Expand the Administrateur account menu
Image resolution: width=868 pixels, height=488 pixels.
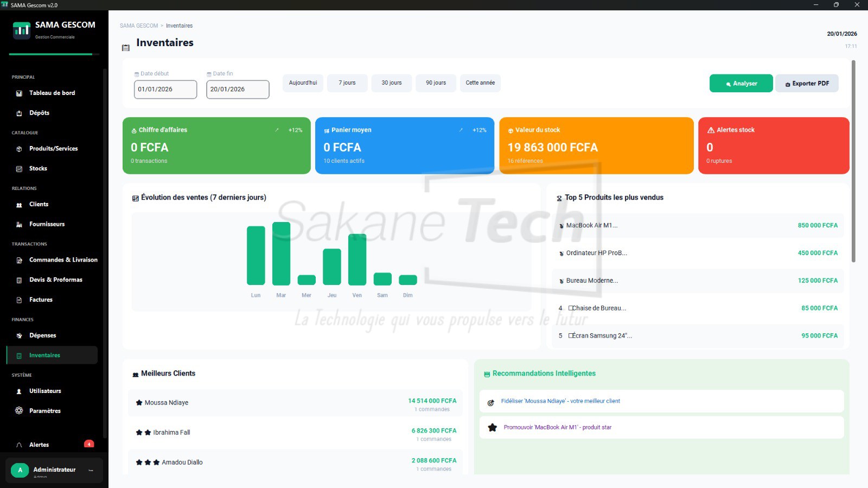tap(91, 470)
